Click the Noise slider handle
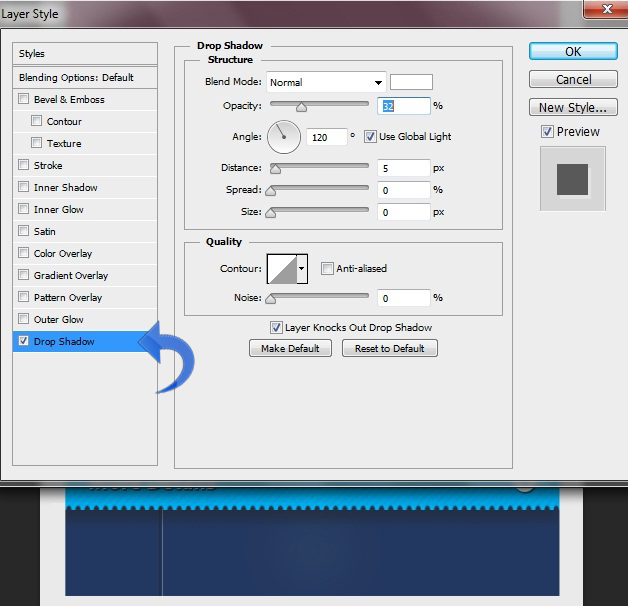 coord(271,299)
